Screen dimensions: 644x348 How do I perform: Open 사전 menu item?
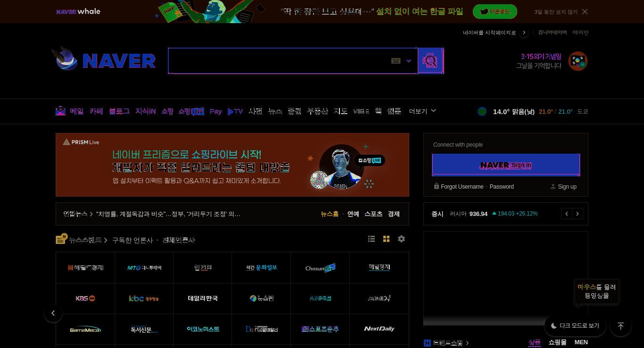(x=256, y=111)
